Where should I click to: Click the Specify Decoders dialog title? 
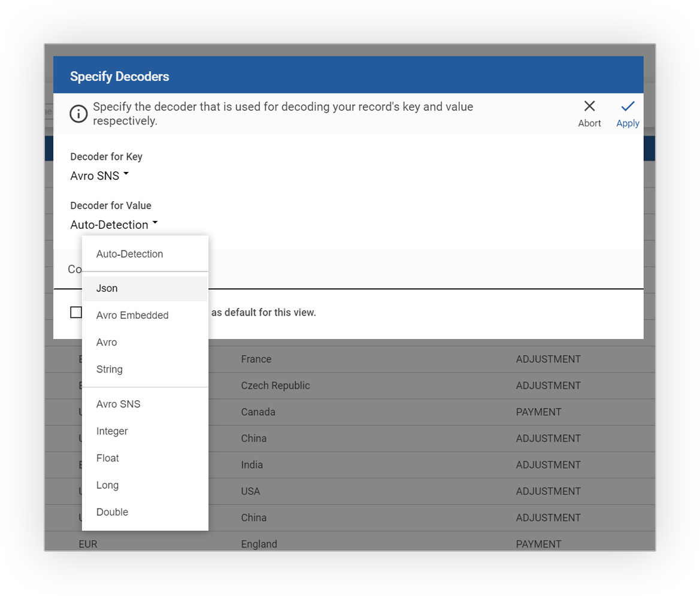point(120,76)
